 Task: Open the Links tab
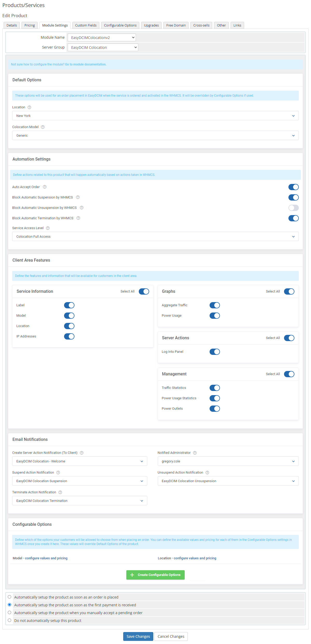pos(237,25)
